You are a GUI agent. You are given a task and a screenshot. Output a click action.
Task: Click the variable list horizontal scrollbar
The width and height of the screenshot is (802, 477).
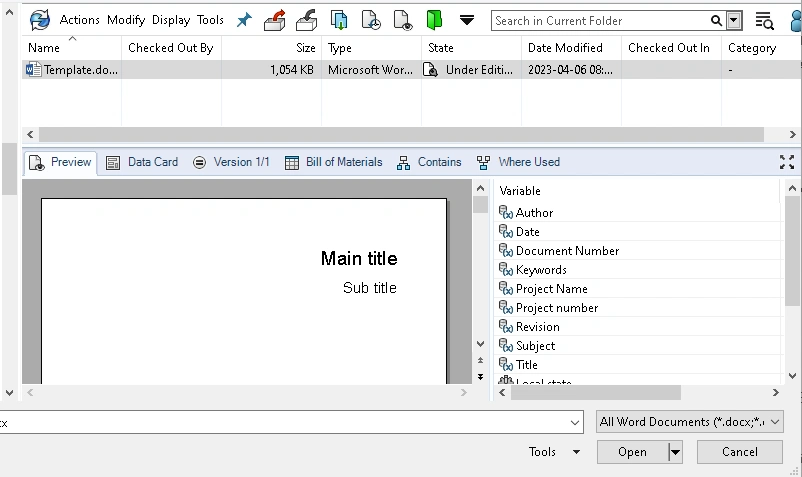tap(596, 393)
